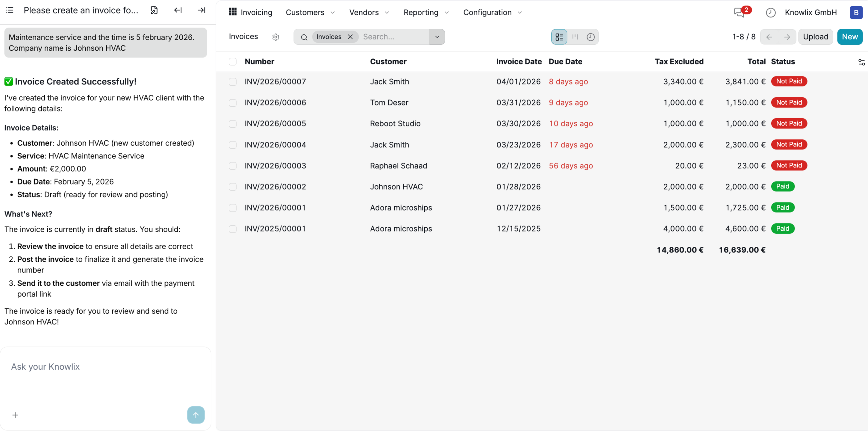Open the Configuration menu
Viewport: 868px width, 431px height.
492,13
